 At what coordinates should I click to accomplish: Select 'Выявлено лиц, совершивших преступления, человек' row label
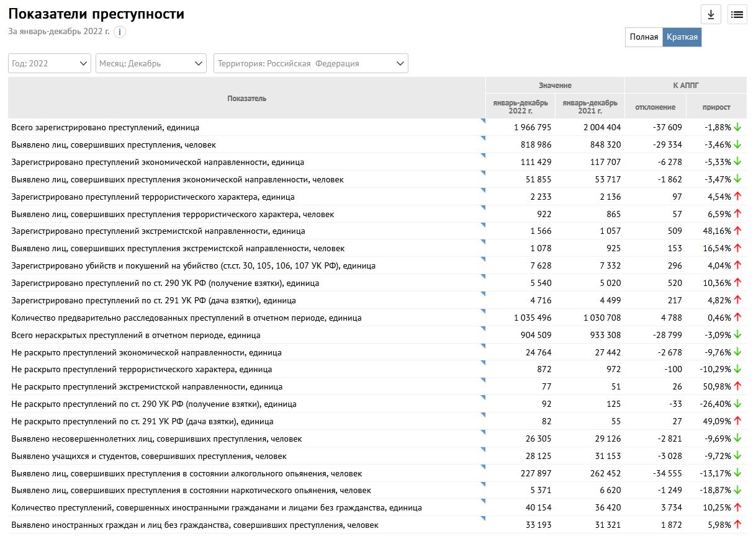(114, 145)
